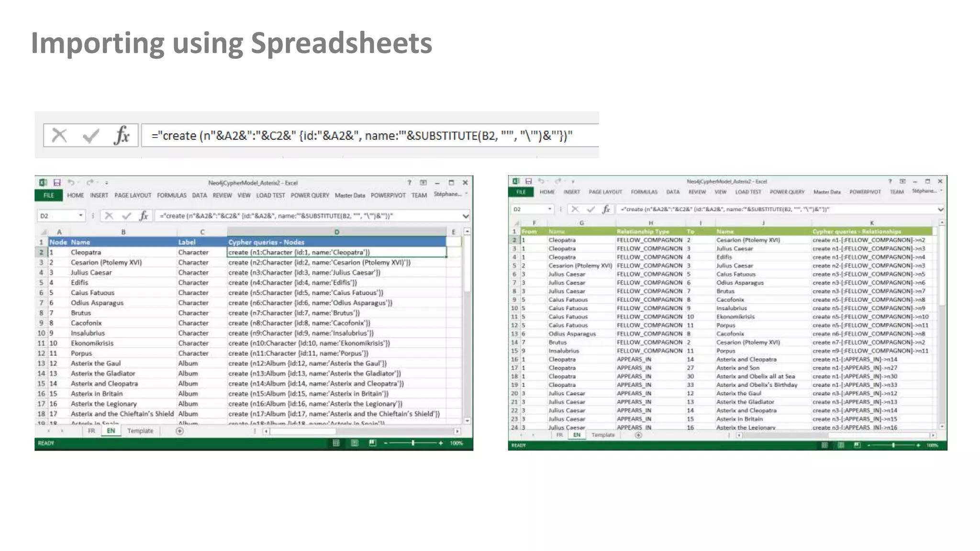Click the save icon in left Excel window
This screenshot has width=980, height=551.
tap(57, 183)
